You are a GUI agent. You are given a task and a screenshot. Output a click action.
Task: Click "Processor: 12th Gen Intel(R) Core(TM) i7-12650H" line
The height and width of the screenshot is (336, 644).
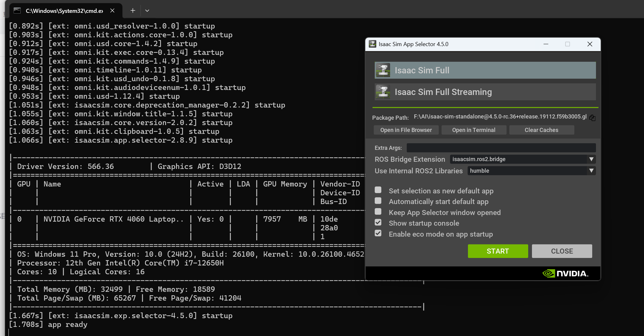pos(121,263)
